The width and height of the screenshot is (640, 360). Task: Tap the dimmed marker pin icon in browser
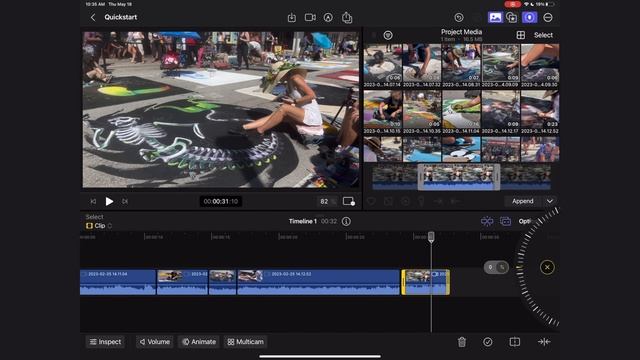(421, 201)
